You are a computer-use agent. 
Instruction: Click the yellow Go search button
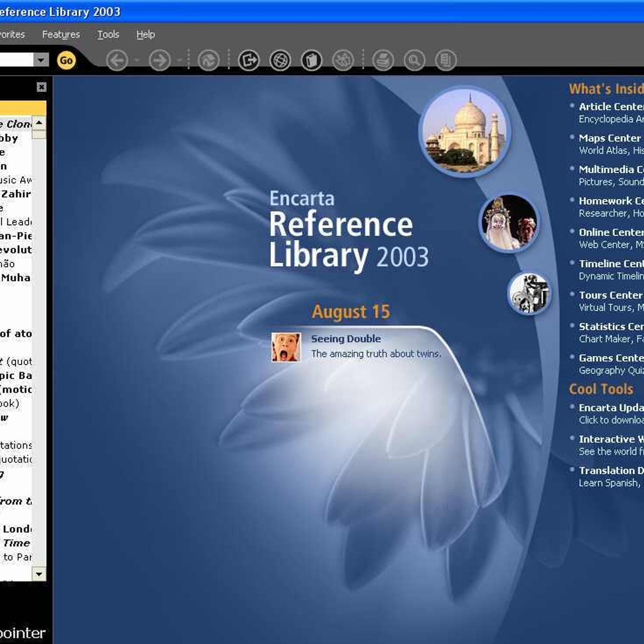pos(66,60)
